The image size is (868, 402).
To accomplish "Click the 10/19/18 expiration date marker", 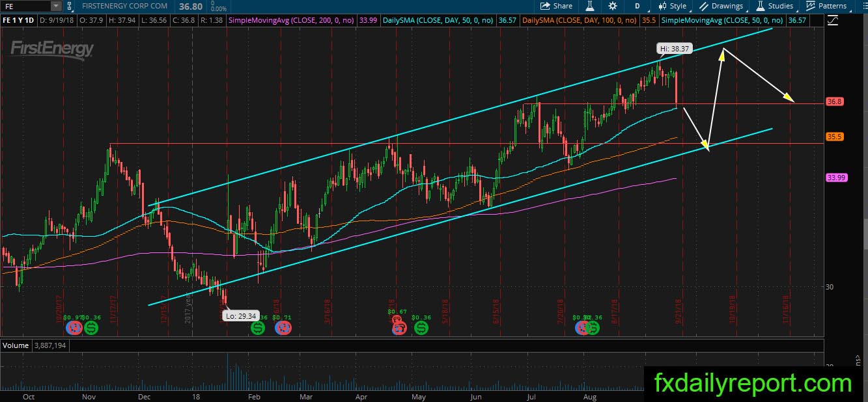I will 733,310.
